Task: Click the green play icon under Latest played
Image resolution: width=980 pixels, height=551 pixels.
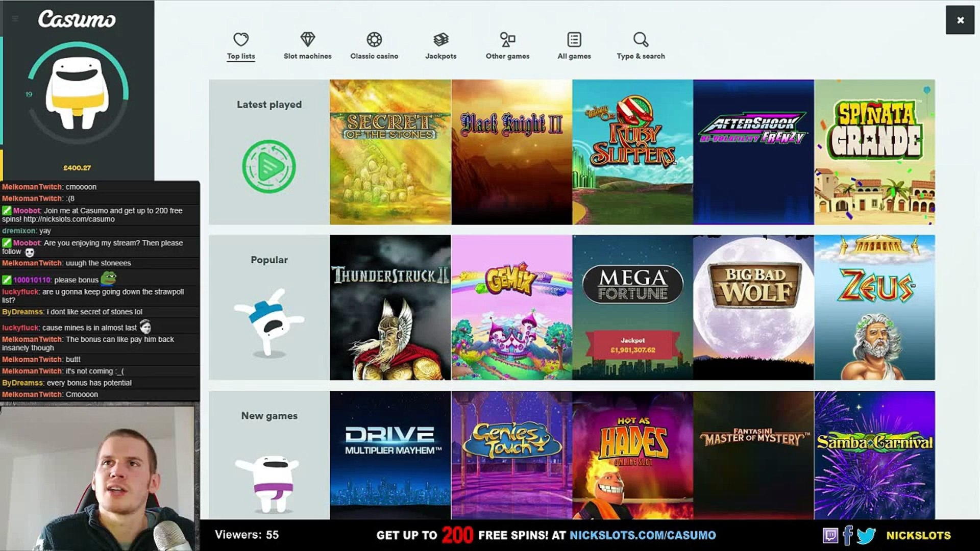Action: (x=269, y=166)
